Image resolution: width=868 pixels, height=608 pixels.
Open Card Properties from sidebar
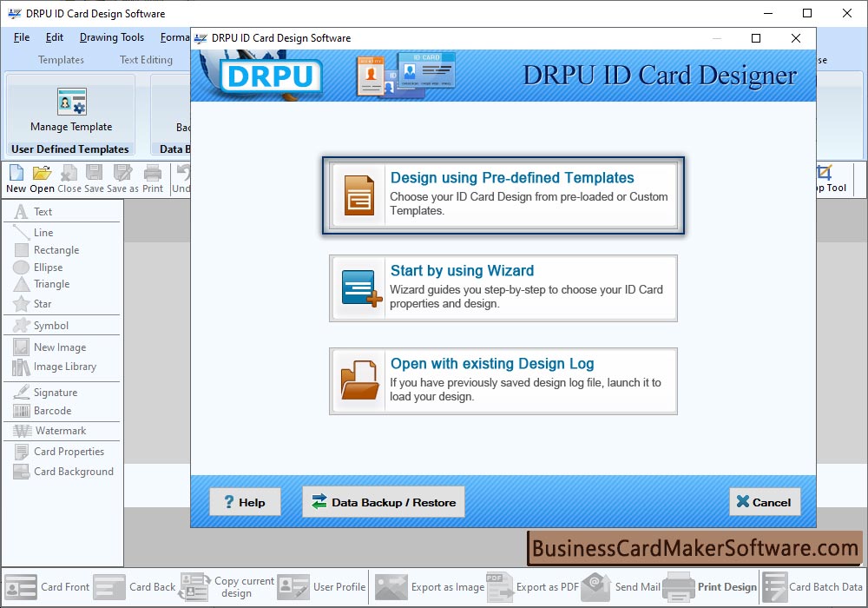(59, 452)
